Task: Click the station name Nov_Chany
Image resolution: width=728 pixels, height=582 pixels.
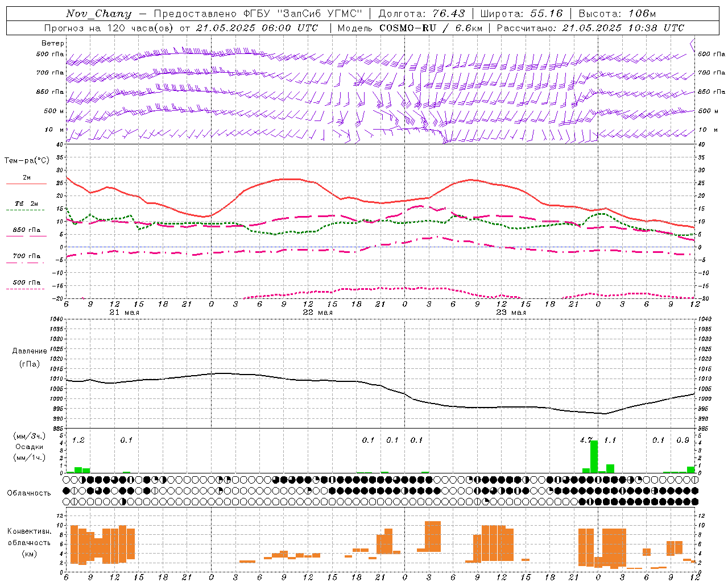Action: 98,14
